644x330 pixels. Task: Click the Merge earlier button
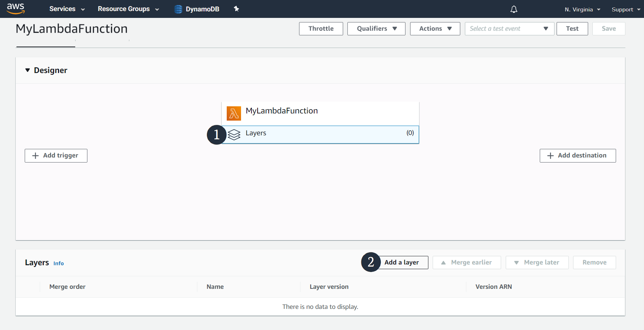pos(467,262)
